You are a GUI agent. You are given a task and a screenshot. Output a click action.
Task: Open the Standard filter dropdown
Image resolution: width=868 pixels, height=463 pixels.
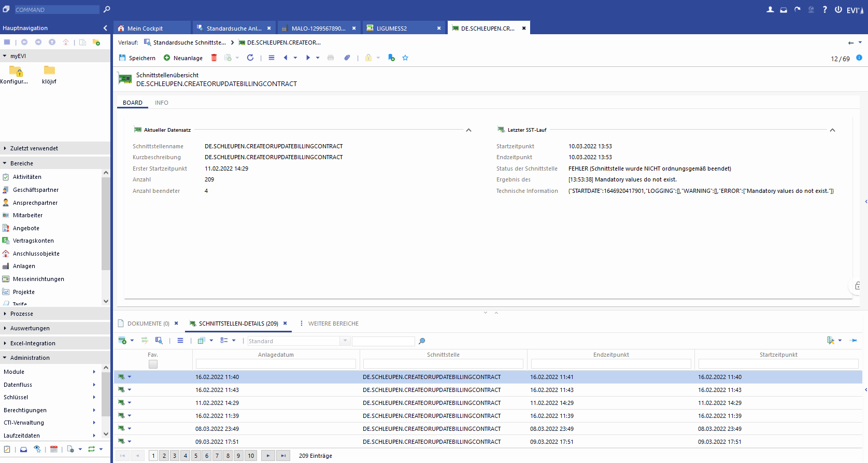coord(345,341)
